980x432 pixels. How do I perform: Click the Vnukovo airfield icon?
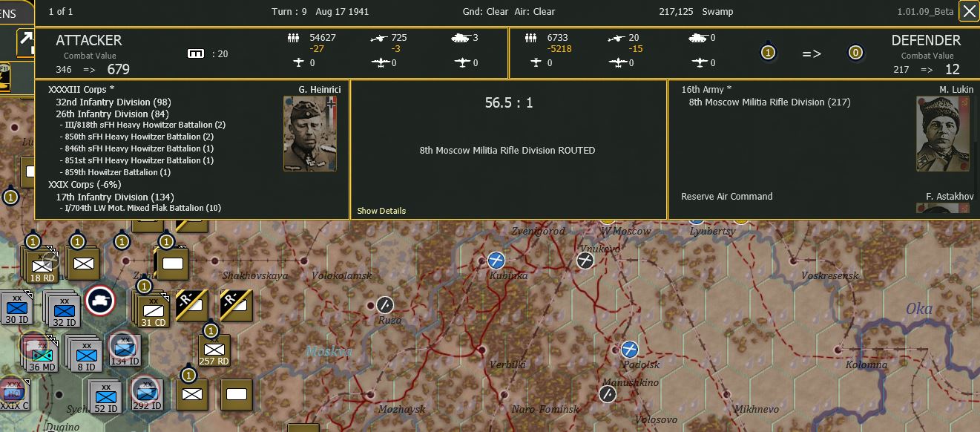(x=586, y=261)
